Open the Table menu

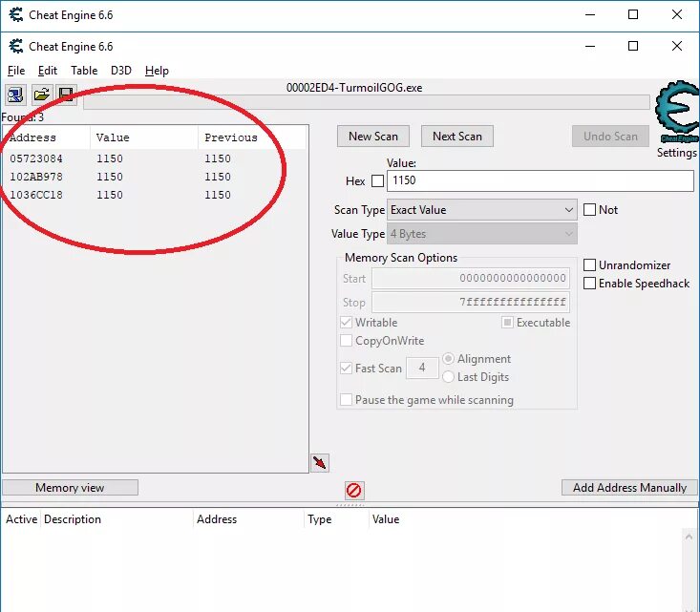click(84, 71)
